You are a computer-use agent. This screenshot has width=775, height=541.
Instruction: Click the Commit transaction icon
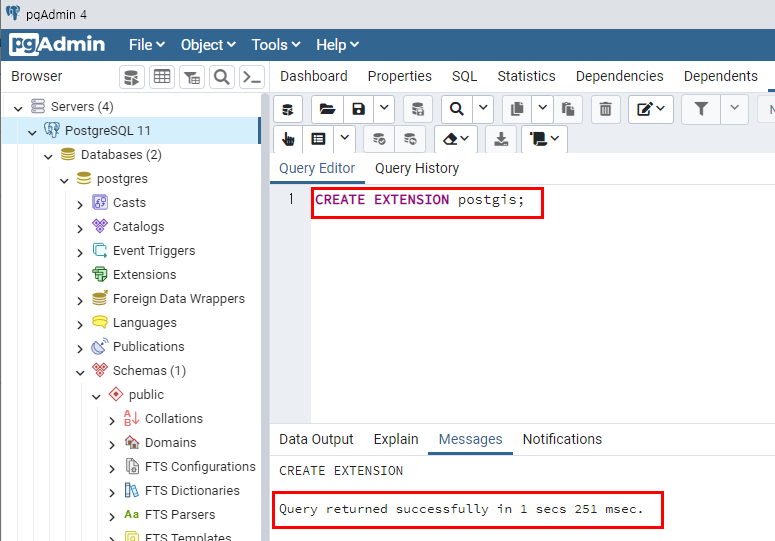pos(379,139)
